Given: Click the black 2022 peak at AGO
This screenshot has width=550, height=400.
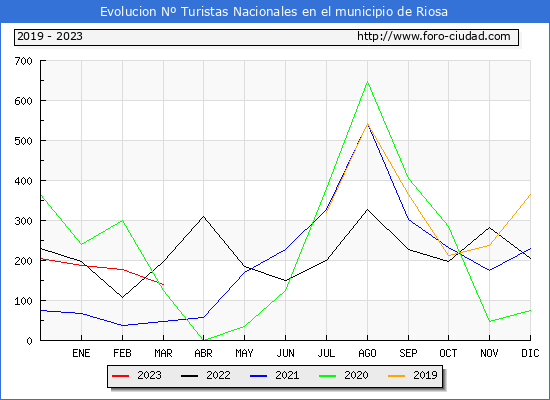Looking at the screenshot, I should point(367,209).
